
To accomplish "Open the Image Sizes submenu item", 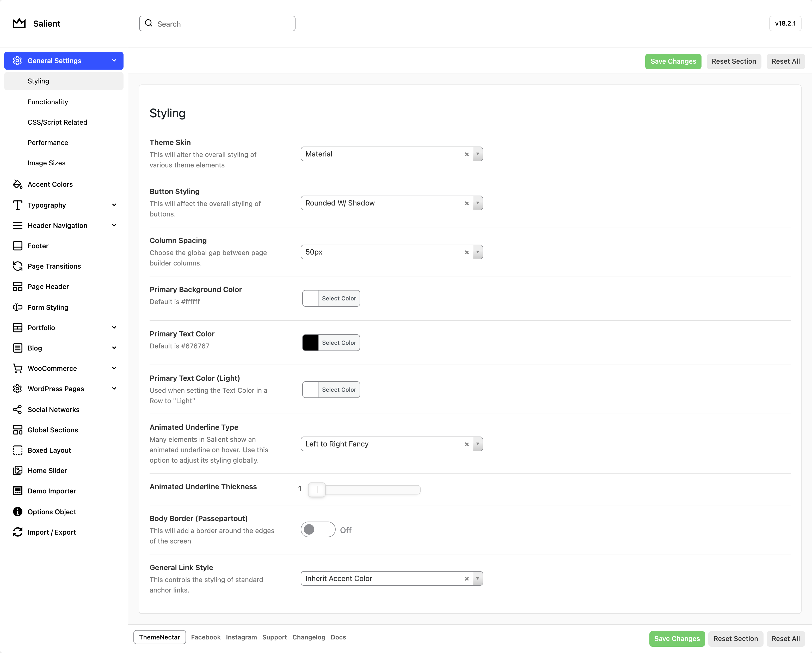I will (x=46, y=163).
